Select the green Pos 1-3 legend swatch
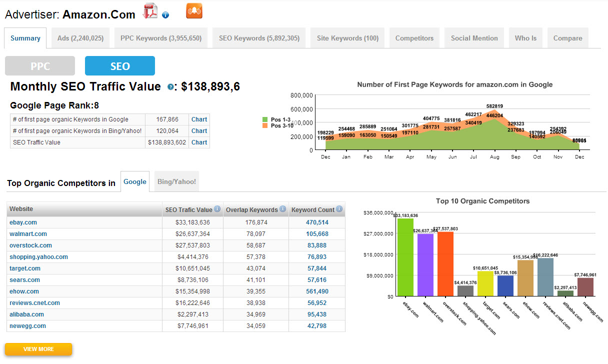The height and width of the screenshot is (364, 608). pyautogui.click(x=265, y=120)
